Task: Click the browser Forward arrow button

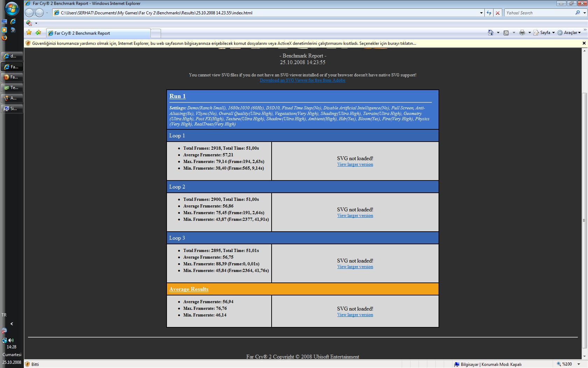Action: coord(40,13)
